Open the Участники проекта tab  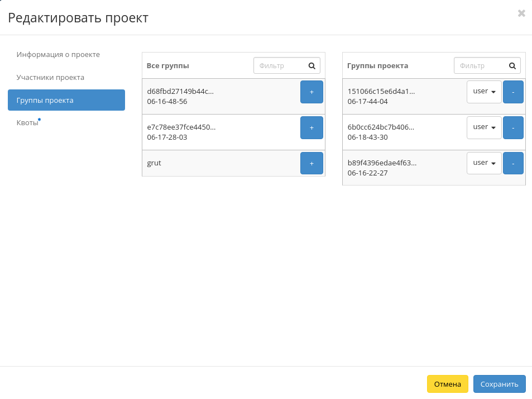(x=50, y=77)
